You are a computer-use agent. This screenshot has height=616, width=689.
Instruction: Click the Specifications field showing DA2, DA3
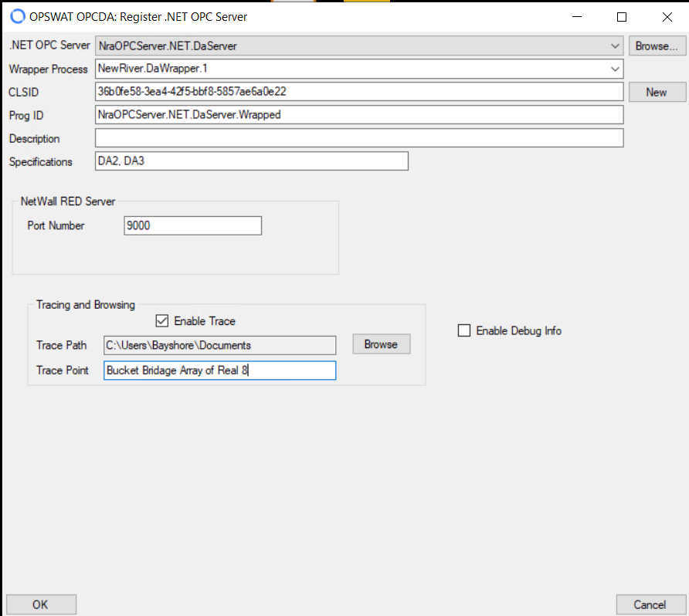click(251, 161)
